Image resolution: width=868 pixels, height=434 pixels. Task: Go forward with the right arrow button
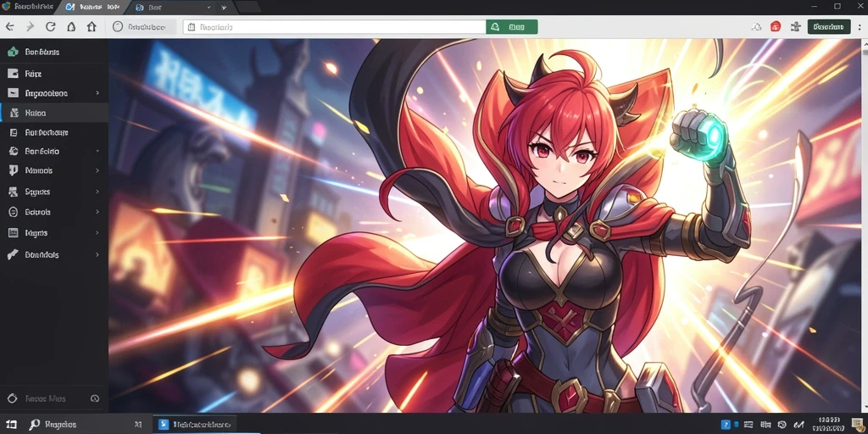click(31, 26)
